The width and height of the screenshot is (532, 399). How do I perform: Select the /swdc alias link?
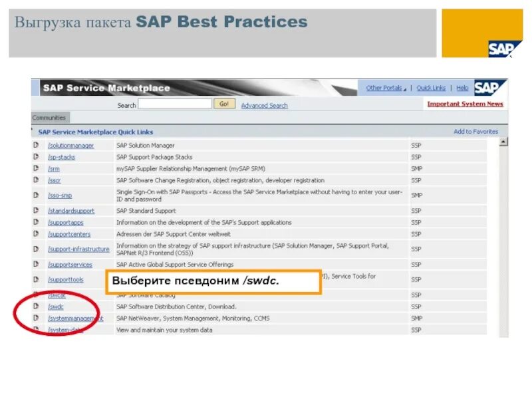pyautogui.click(x=56, y=307)
